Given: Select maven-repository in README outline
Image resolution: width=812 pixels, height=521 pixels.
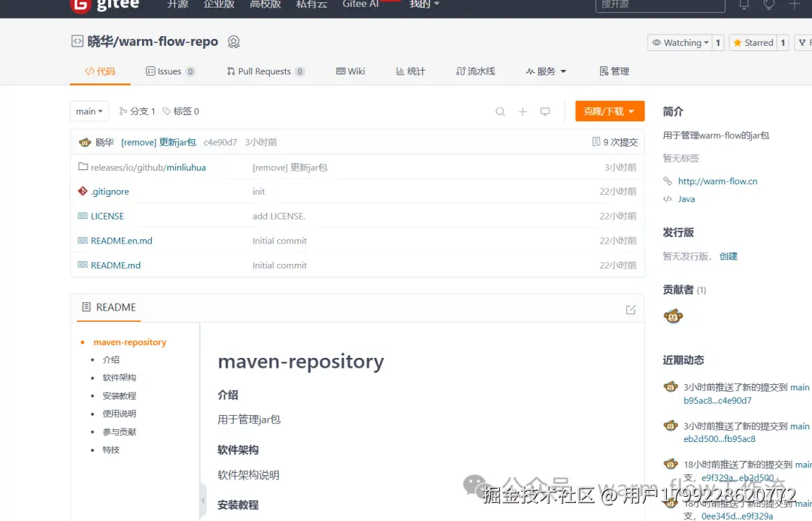Looking at the screenshot, I should coord(130,342).
